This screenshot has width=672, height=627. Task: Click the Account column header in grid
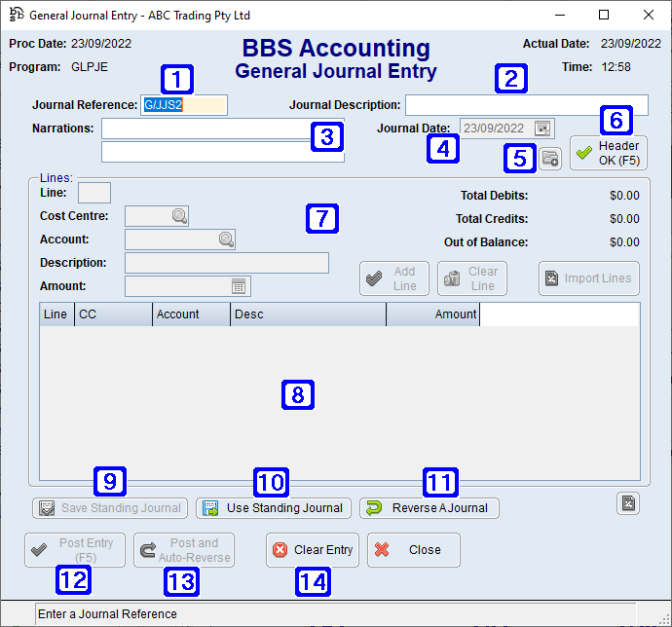click(x=191, y=314)
